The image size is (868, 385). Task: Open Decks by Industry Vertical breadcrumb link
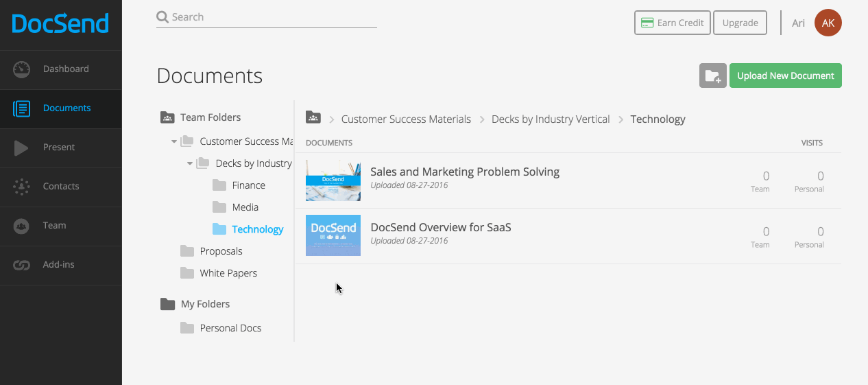(x=551, y=119)
